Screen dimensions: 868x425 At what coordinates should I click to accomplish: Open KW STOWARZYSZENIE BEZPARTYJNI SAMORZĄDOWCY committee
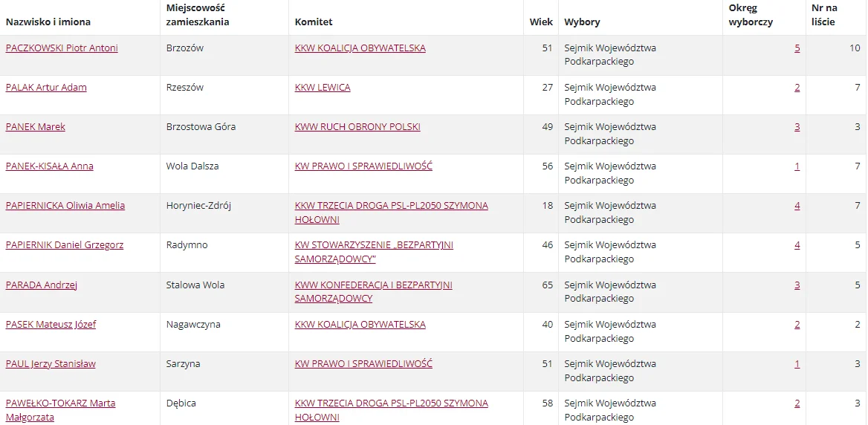tap(375, 252)
